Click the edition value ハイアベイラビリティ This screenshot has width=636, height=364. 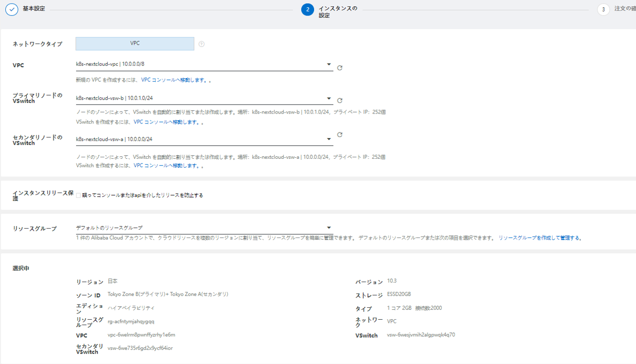[x=131, y=308]
